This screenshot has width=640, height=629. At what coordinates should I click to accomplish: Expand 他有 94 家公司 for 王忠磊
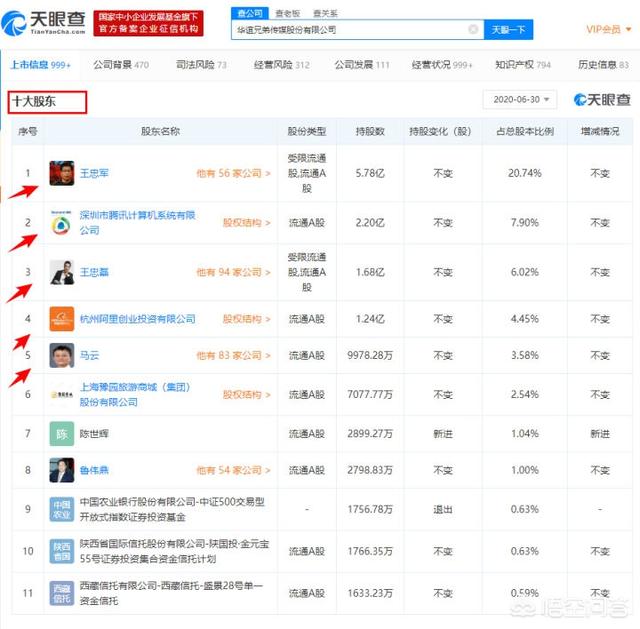pos(233,272)
